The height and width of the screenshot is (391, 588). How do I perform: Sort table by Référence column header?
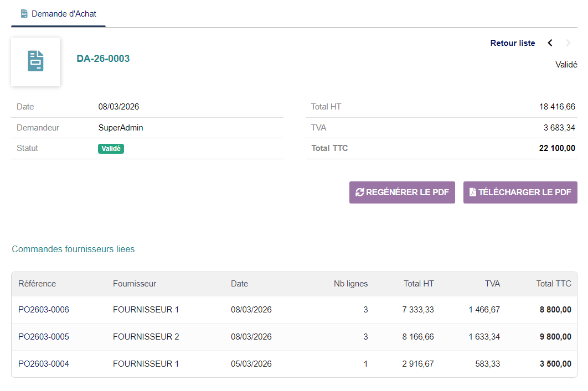click(37, 284)
